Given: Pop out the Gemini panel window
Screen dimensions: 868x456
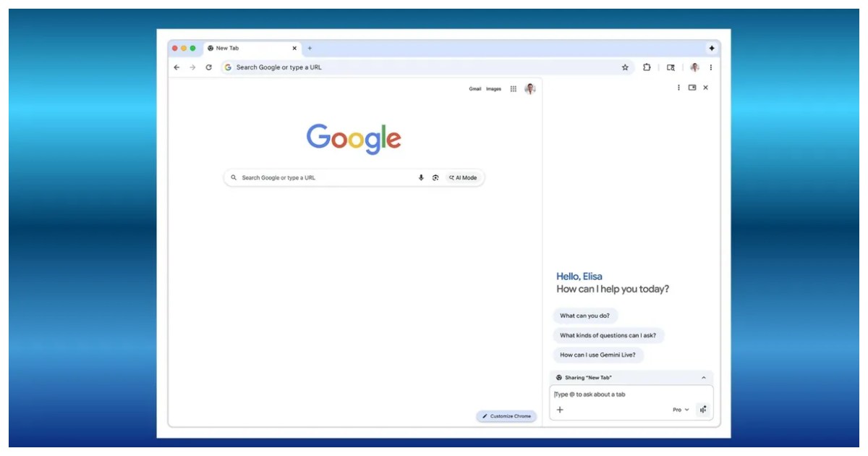Looking at the screenshot, I should [692, 88].
